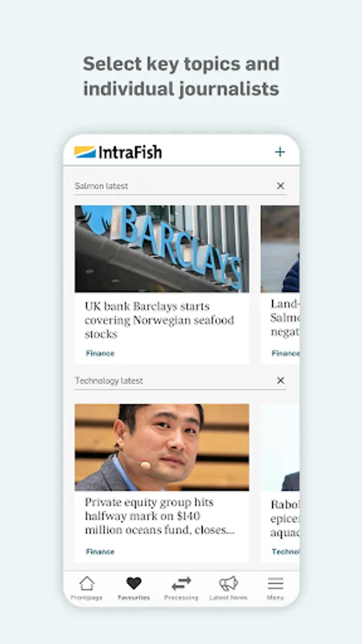Select Finance tag under private equity article

100,552
